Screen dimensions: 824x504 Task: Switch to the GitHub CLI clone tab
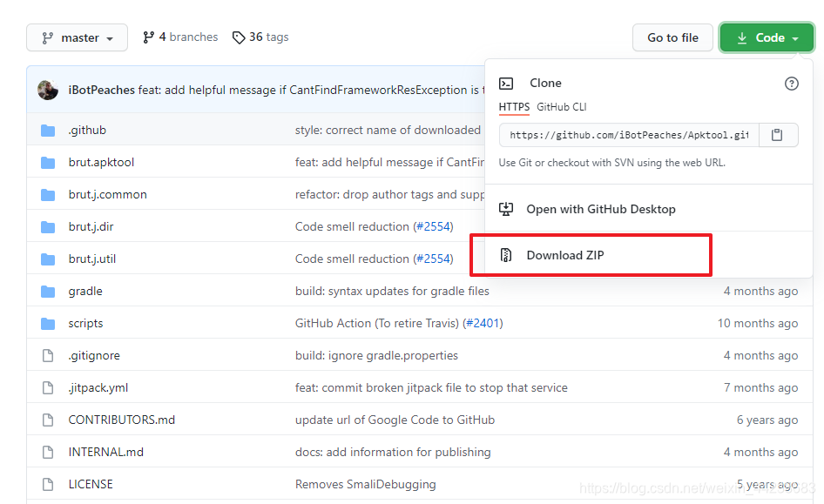tap(561, 107)
